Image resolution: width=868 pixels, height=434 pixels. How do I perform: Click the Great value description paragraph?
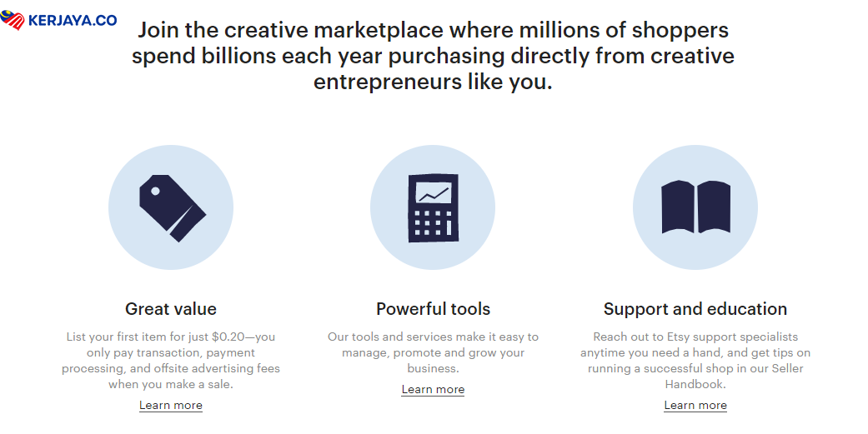(x=171, y=361)
